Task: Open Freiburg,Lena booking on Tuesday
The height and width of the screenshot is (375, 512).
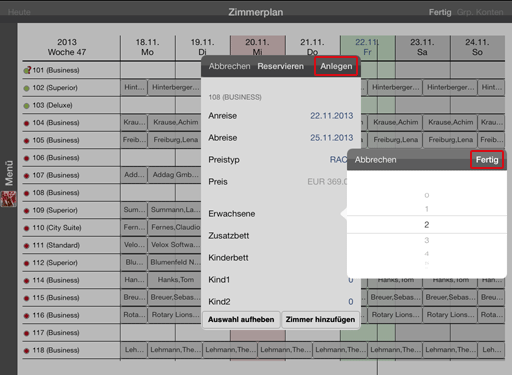Action: point(175,140)
